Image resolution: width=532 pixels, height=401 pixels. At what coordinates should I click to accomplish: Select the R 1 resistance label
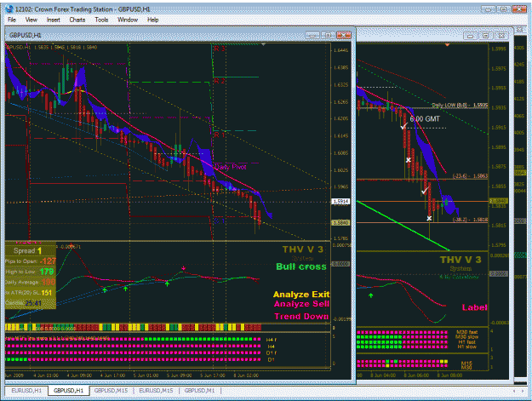point(219,135)
